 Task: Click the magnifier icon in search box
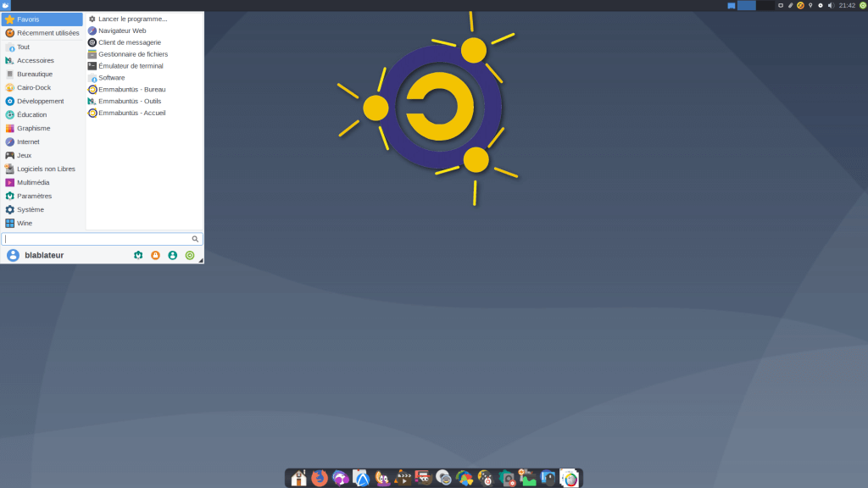pos(195,239)
